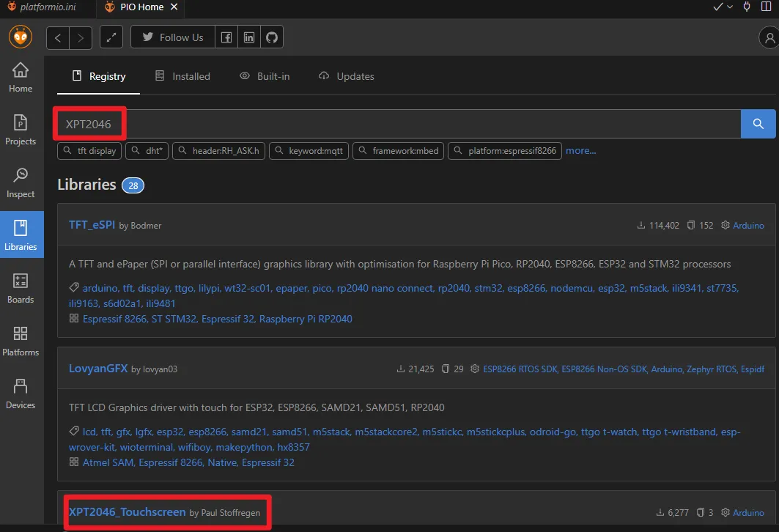Open the Facebook icon link

tap(226, 37)
